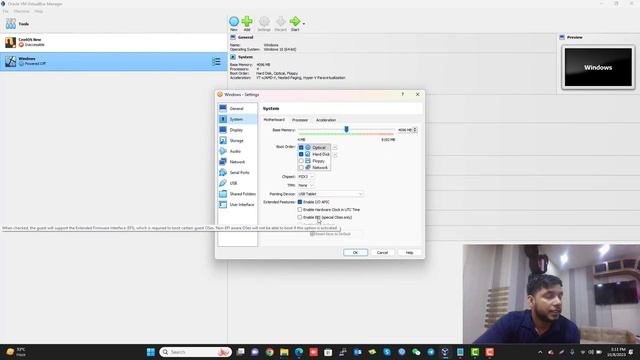Open the Network settings category
This screenshot has height=360, width=640.
point(237,162)
